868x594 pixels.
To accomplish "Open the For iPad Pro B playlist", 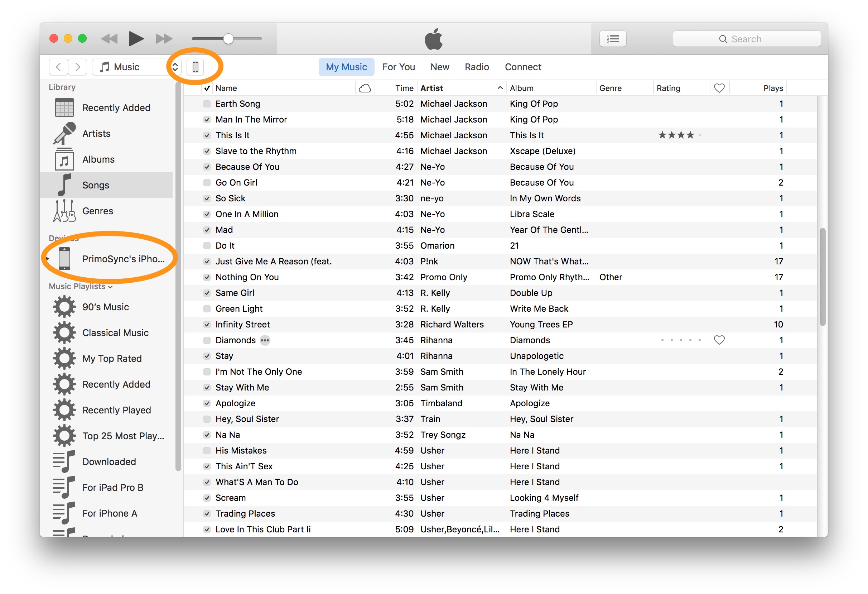I will tap(106, 487).
